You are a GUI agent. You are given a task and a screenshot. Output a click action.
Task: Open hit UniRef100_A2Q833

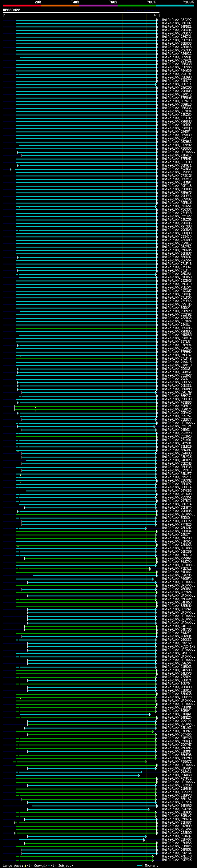[x=177, y=149]
